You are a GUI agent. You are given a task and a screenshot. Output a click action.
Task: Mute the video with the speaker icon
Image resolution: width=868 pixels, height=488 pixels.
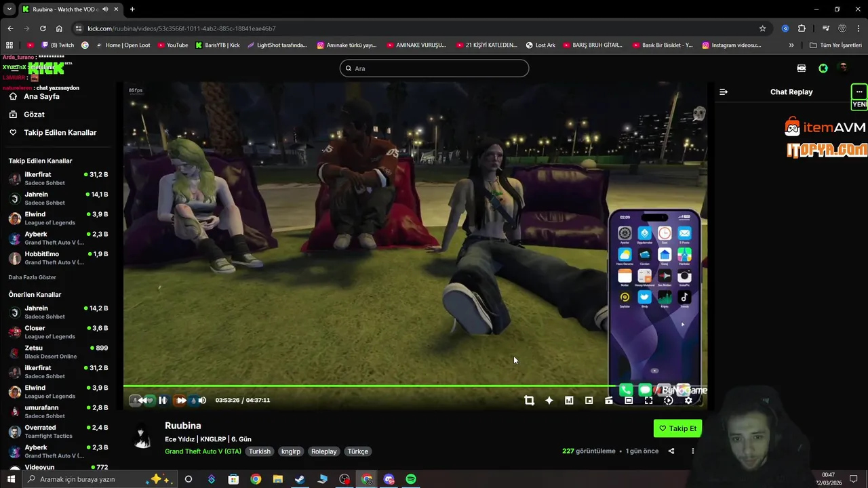202,401
